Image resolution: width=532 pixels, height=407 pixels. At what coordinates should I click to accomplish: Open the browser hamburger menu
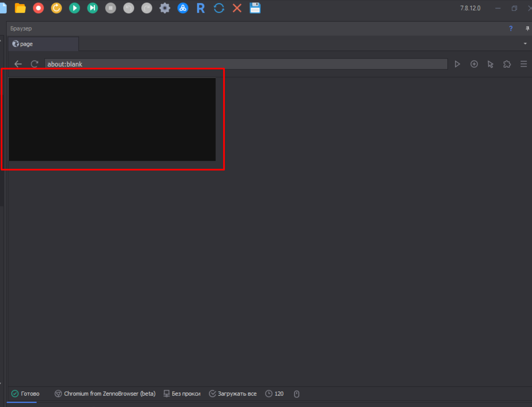524,64
